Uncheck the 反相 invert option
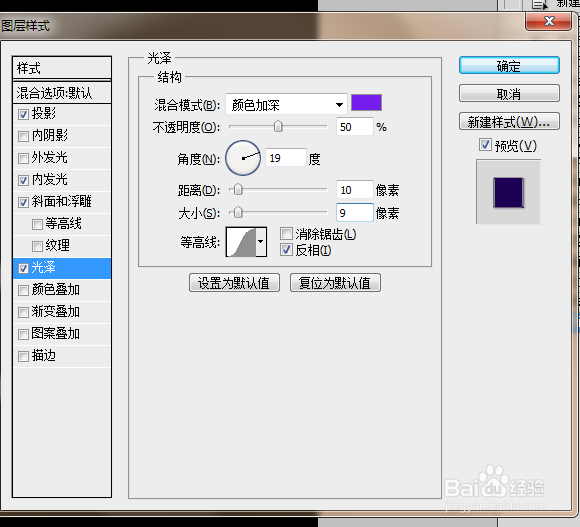This screenshot has height=527, width=580. (286, 250)
